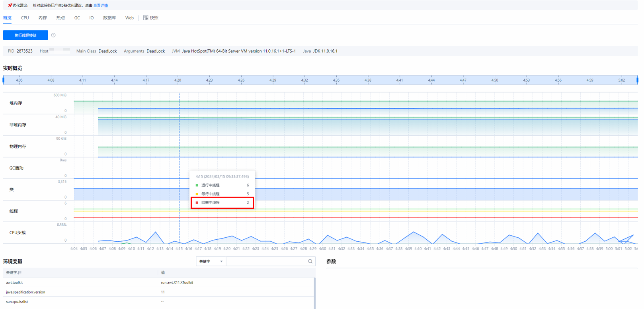Click the CPU负载 chart row label
This screenshot has height=309, width=644.
click(x=18, y=233)
